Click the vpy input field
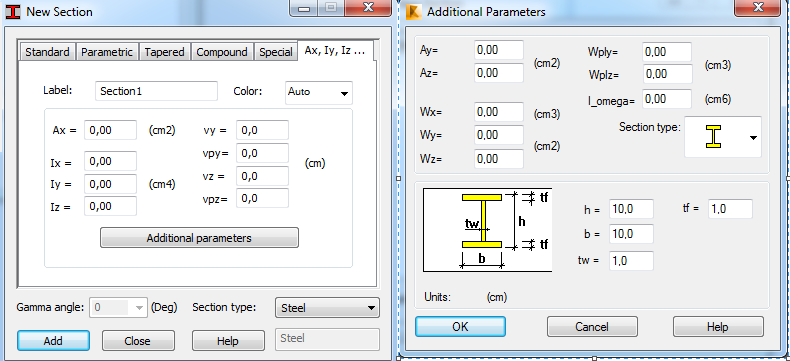 [262, 153]
